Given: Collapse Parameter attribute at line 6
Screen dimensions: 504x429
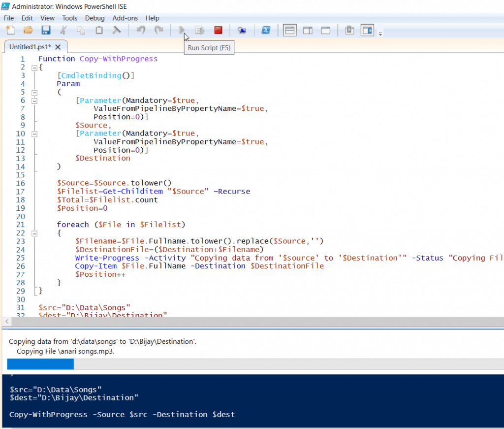Looking at the screenshot, I should (x=34, y=101).
